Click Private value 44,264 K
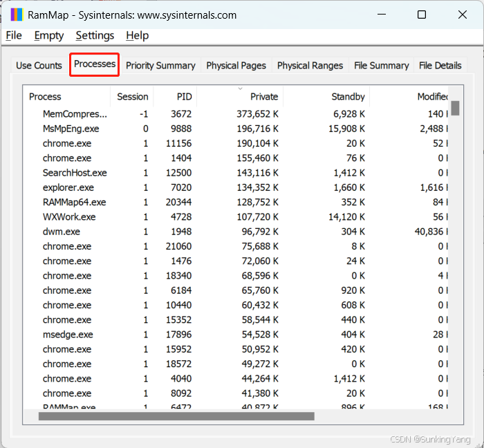The image size is (484, 448). (260, 379)
